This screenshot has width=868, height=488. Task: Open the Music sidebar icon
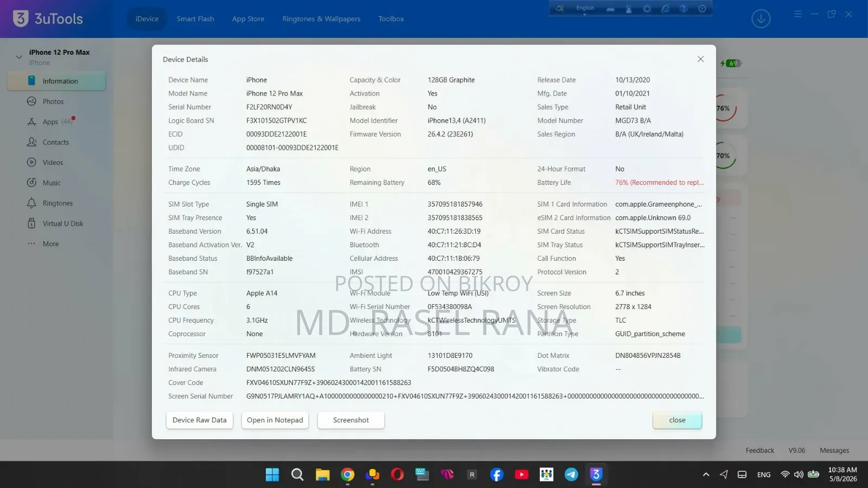[x=32, y=183]
